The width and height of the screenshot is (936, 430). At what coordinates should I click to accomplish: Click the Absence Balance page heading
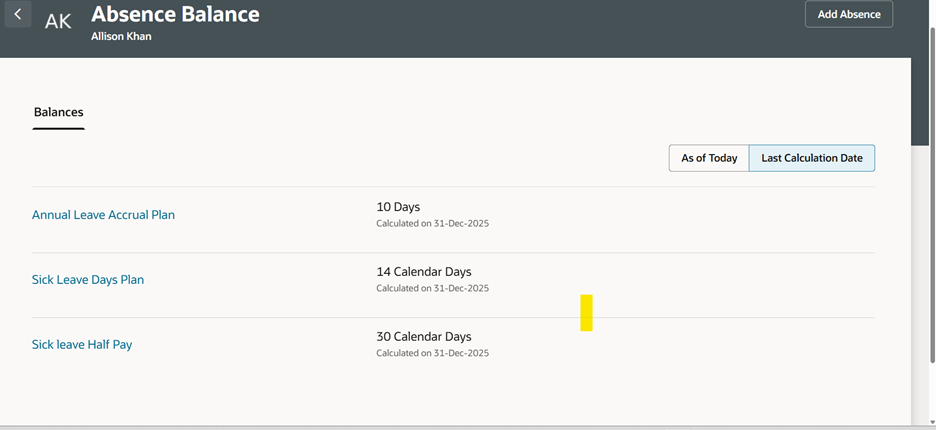[175, 15]
